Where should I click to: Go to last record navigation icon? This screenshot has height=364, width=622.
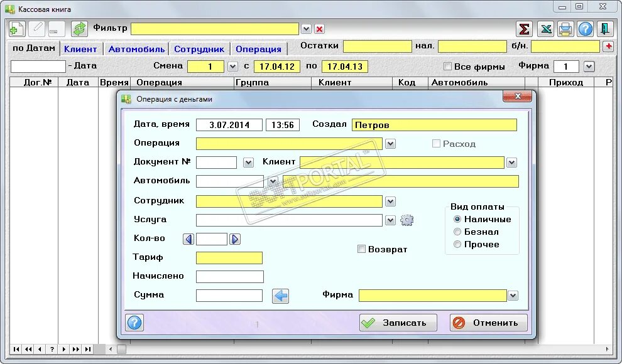(x=88, y=350)
